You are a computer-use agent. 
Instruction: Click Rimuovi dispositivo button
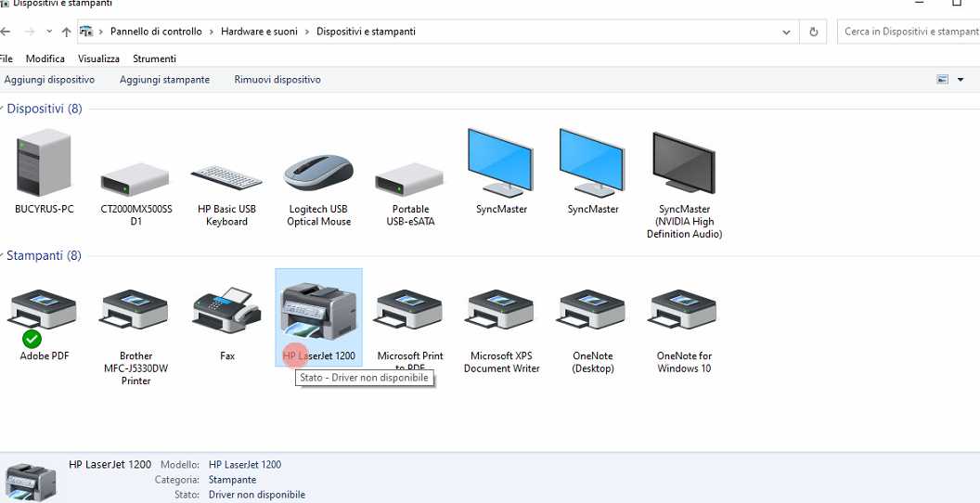point(277,80)
